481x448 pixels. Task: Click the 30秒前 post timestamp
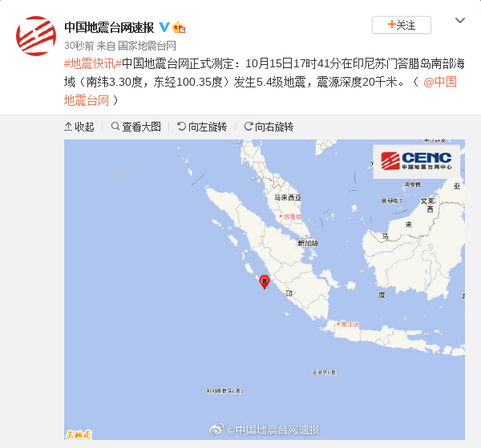(79, 46)
